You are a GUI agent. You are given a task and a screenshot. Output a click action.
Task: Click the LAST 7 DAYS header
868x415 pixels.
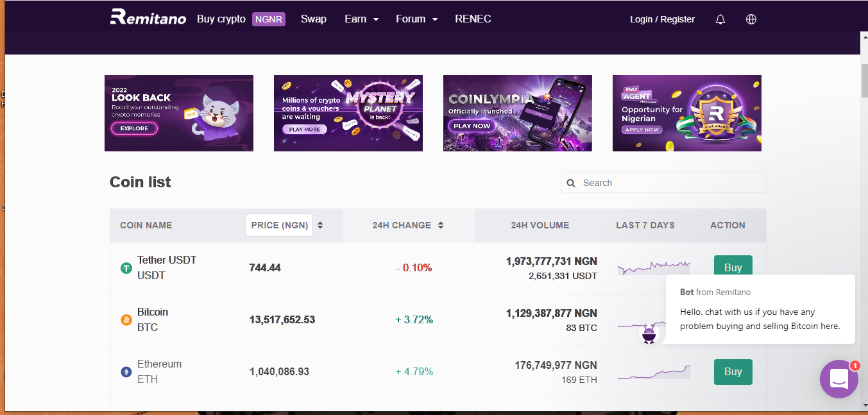point(645,225)
